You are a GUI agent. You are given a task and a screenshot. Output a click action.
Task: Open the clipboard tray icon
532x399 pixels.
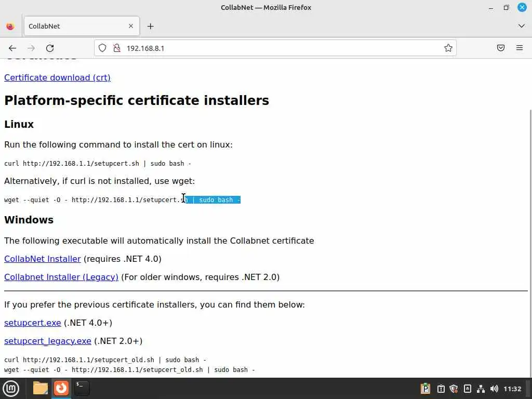pyautogui.click(x=441, y=389)
